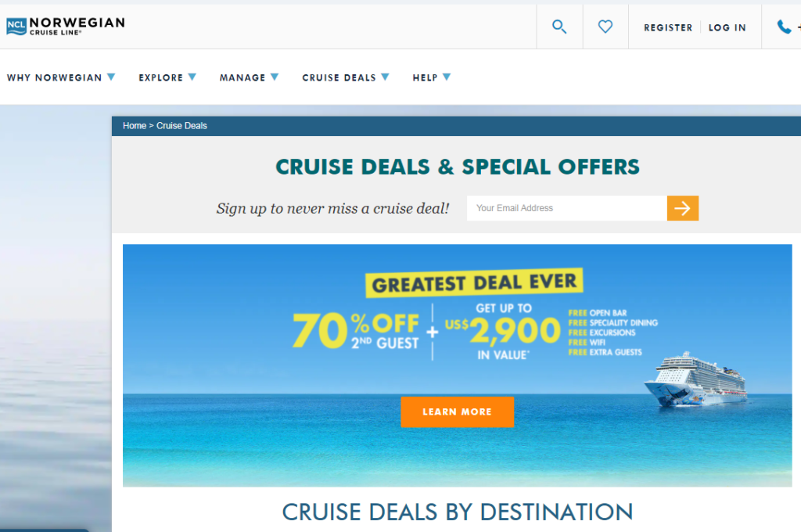Click Cruise Deals in the breadcrumb

tap(181, 126)
